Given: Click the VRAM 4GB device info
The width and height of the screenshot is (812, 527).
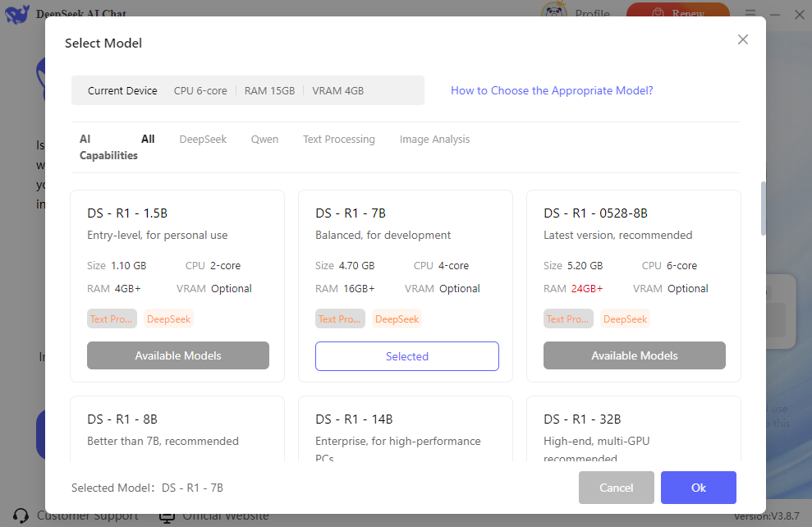Looking at the screenshot, I should pos(338,90).
